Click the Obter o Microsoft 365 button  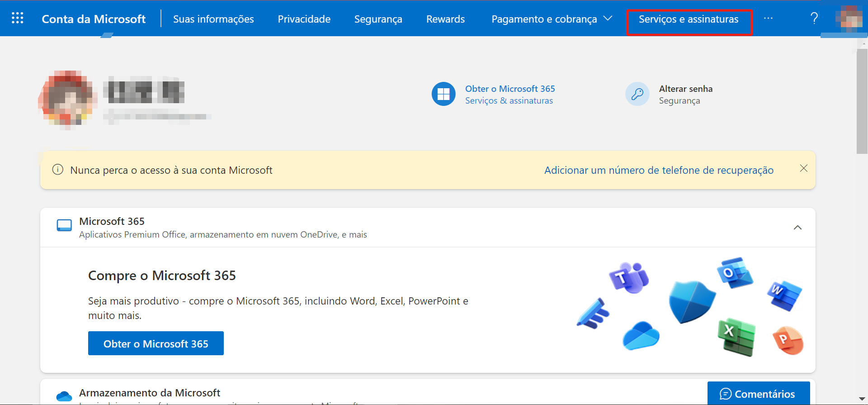[x=156, y=343]
